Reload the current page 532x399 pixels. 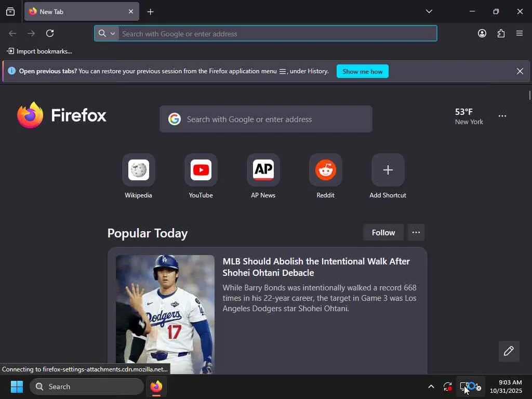coord(50,33)
